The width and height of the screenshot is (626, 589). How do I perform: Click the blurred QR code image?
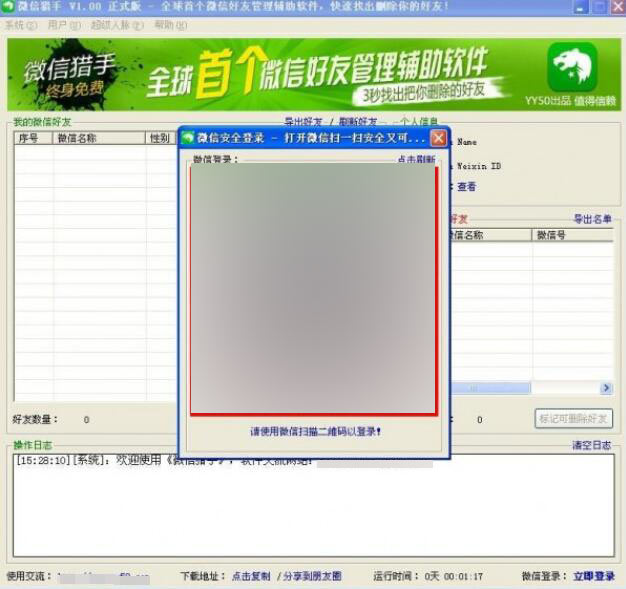point(313,289)
